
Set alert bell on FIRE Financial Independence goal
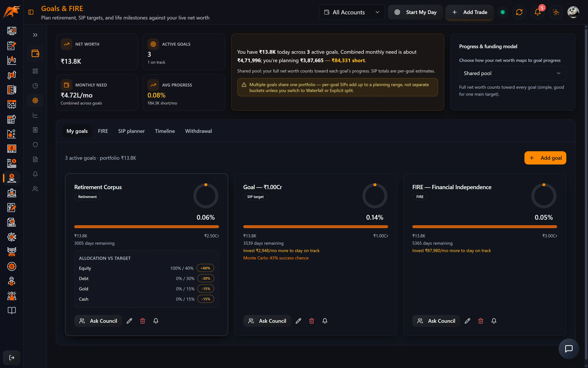[494, 321]
